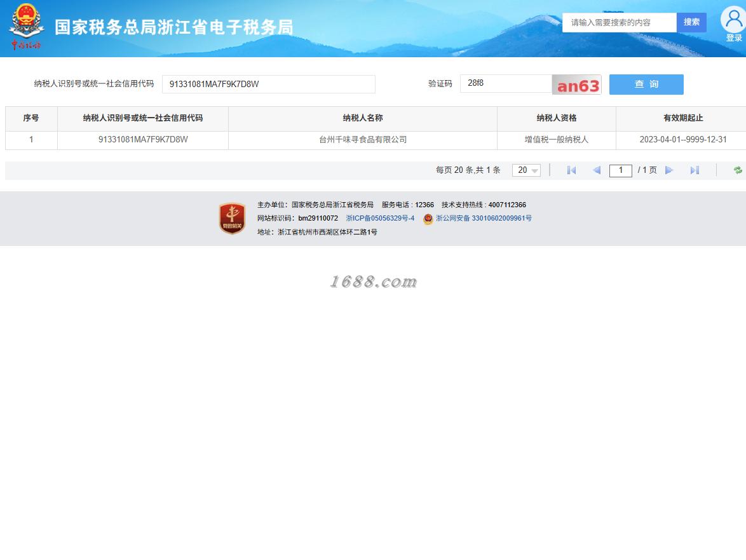Image resolution: width=746 pixels, height=560 pixels.
Task: Click the user login avatar icon
Action: (733, 19)
